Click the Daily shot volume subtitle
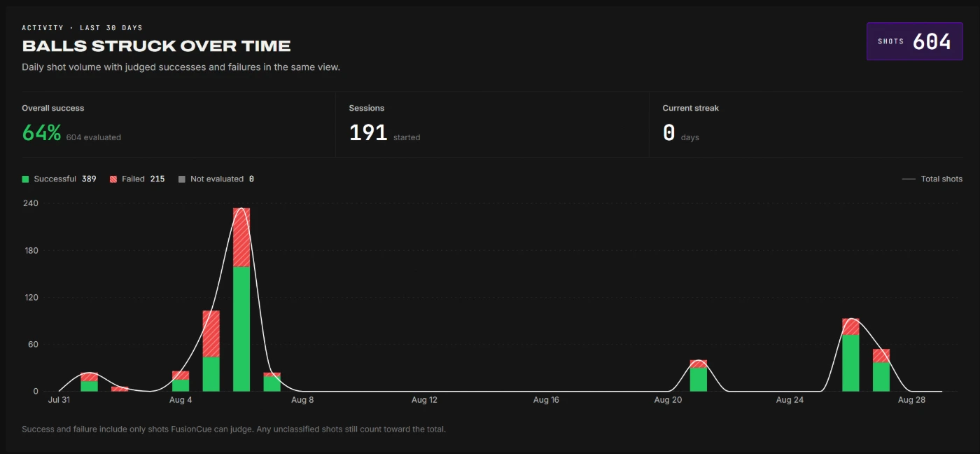The height and width of the screenshot is (454, 980). tap(181, 67)
